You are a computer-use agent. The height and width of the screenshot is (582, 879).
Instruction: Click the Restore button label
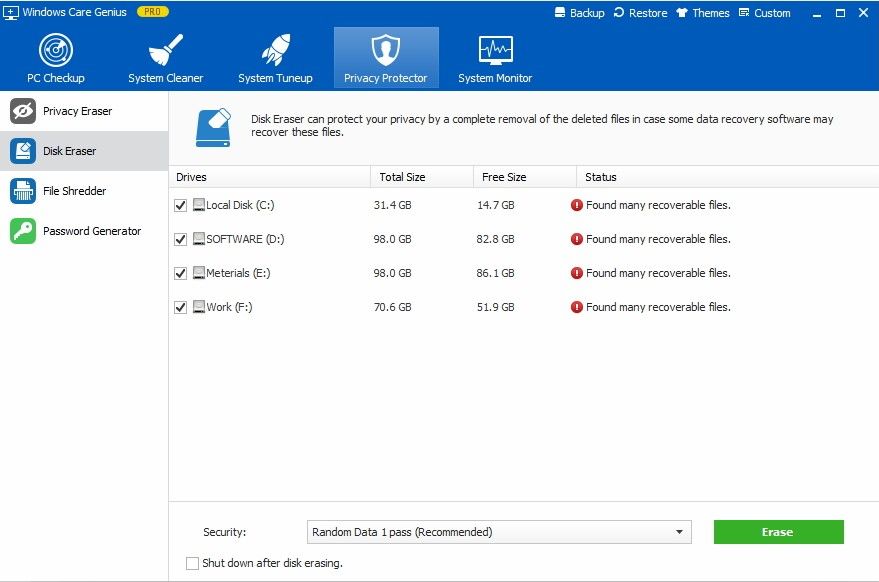click(x=648, y=13)
